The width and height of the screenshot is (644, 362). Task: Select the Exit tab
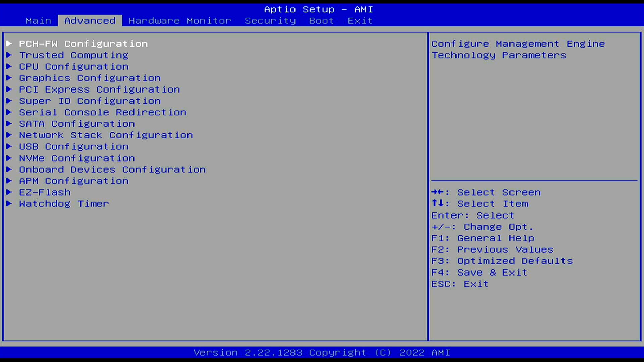click(360, 21)
